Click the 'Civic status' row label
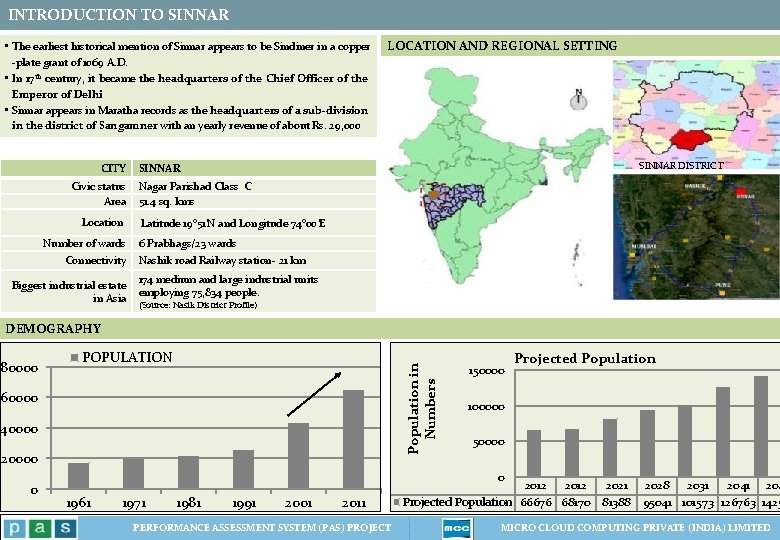The image size is (780, 540). pyautogui.click(x=98, y=186)
